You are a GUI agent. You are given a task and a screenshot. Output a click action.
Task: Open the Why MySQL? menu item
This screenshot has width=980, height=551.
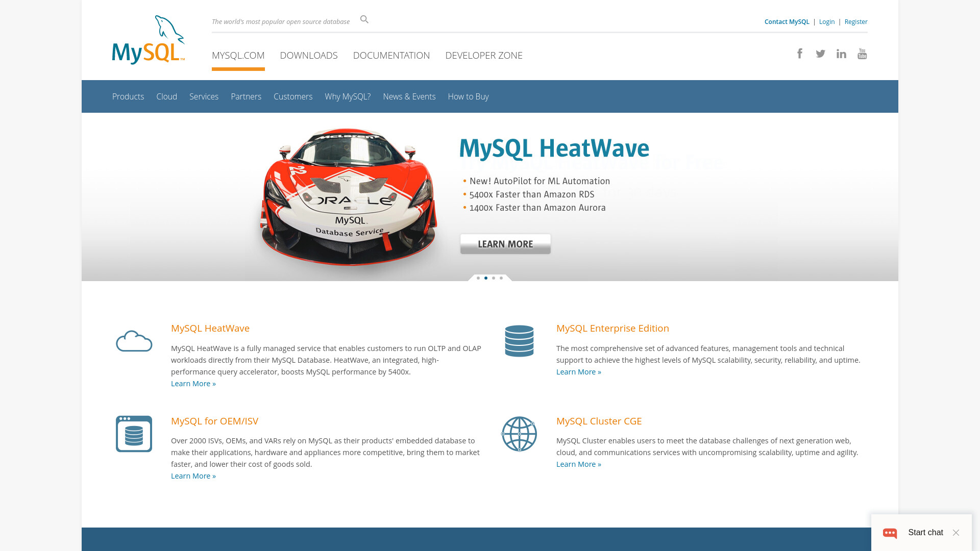click(348, 96)
